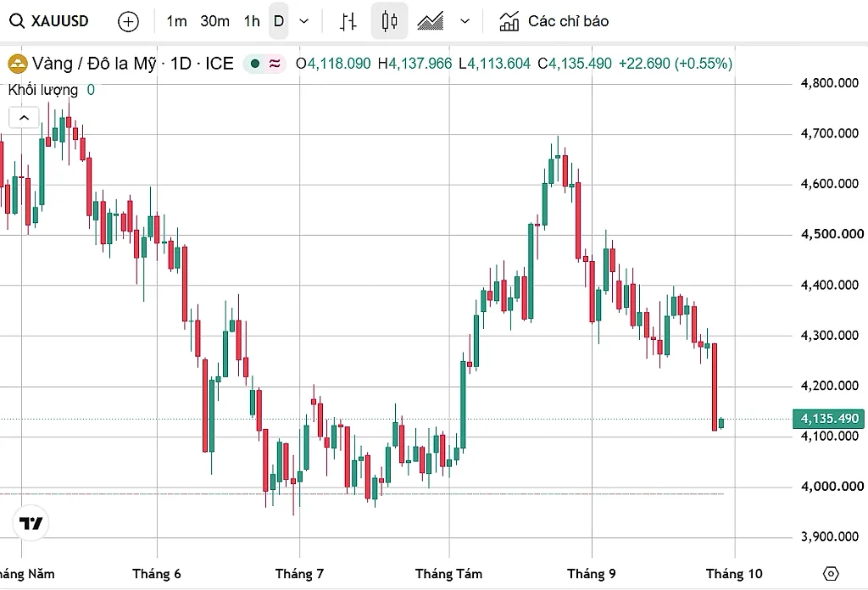
Task: Select the D daily timeframe
Action: pos(278,21)
